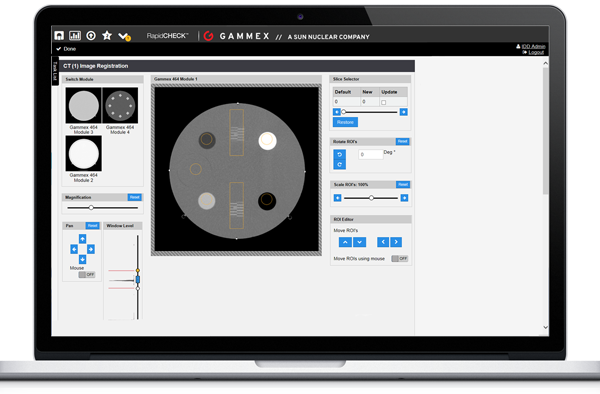This screenshot has width=600, height=394.
Task: Toggle the Pan Mouse OFF switch
Action: [x=87, y=275]
